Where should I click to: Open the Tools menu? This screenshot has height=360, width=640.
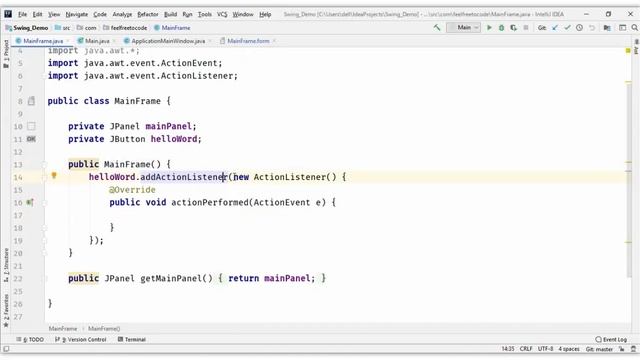[x=205, y=14]
